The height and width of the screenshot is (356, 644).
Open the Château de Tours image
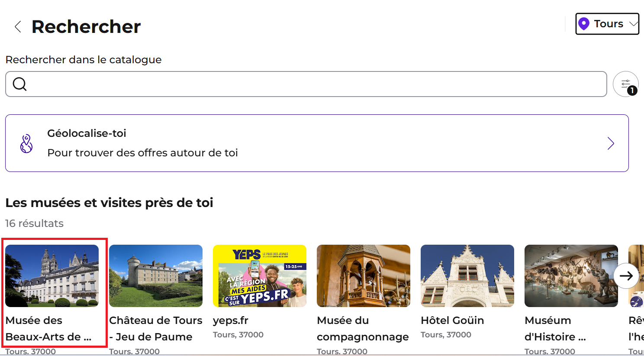coord(156,276)
